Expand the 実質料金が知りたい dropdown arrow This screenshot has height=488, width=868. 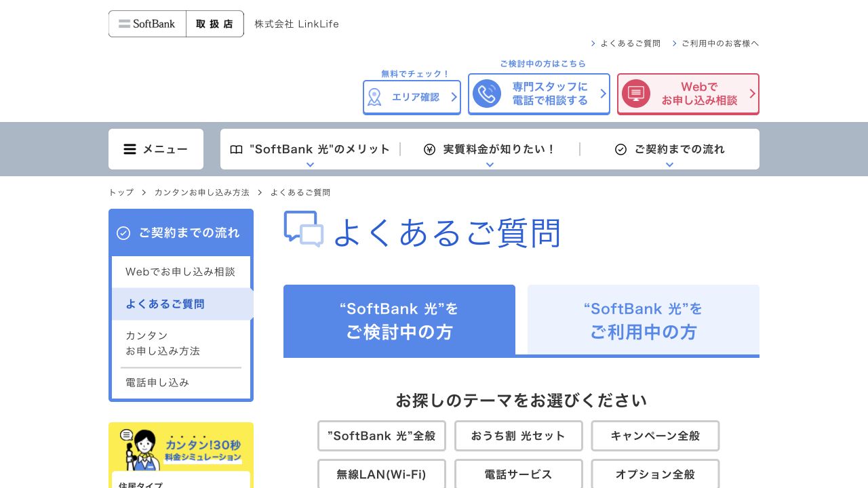pos(490,165)
